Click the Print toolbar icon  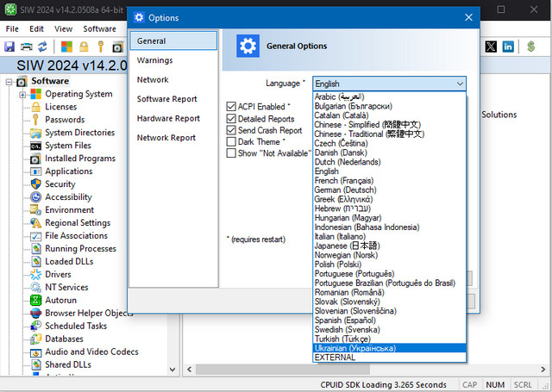(x=28, y=47)
